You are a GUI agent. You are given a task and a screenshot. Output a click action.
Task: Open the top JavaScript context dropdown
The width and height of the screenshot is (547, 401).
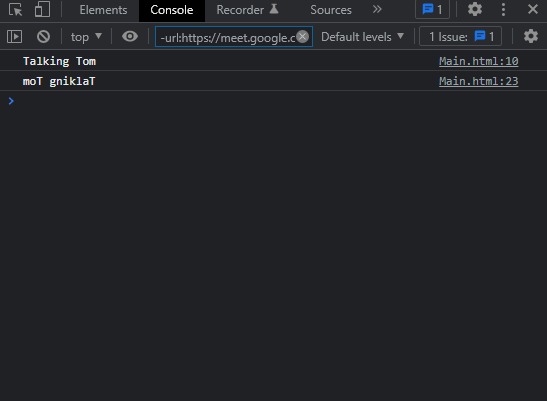click(86, 37)
